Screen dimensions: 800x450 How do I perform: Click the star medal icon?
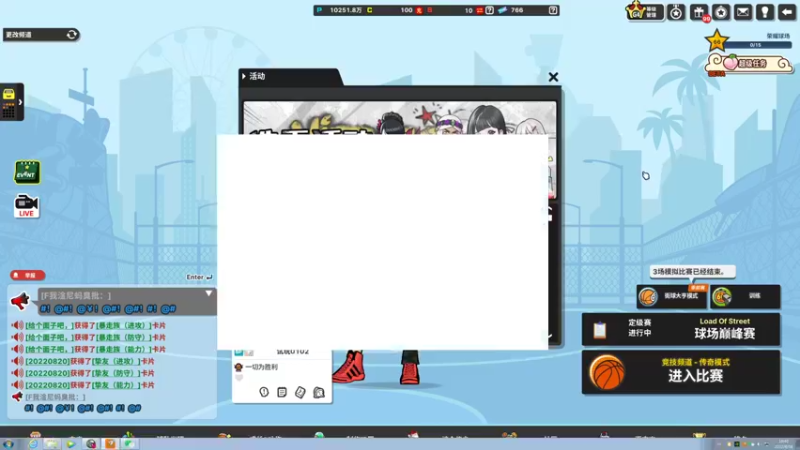pyautogui.click(x=676, y=12)
